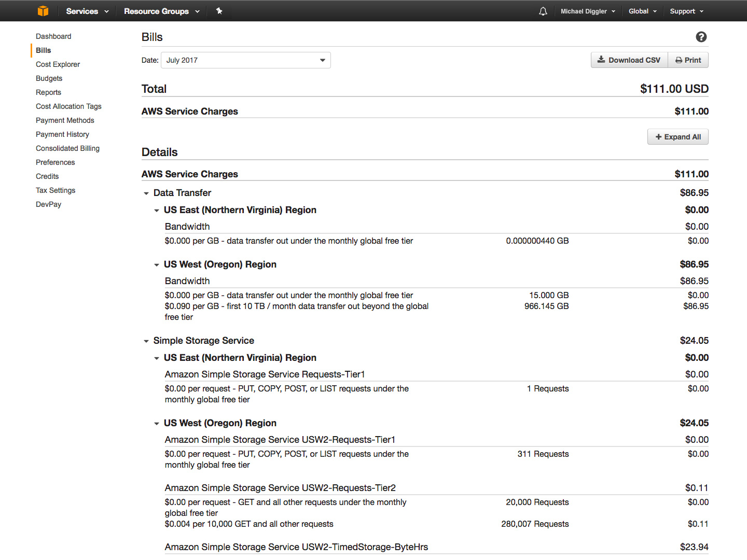Open the notifications bell
Screen dimensions: 747x560
click(543, 11)
